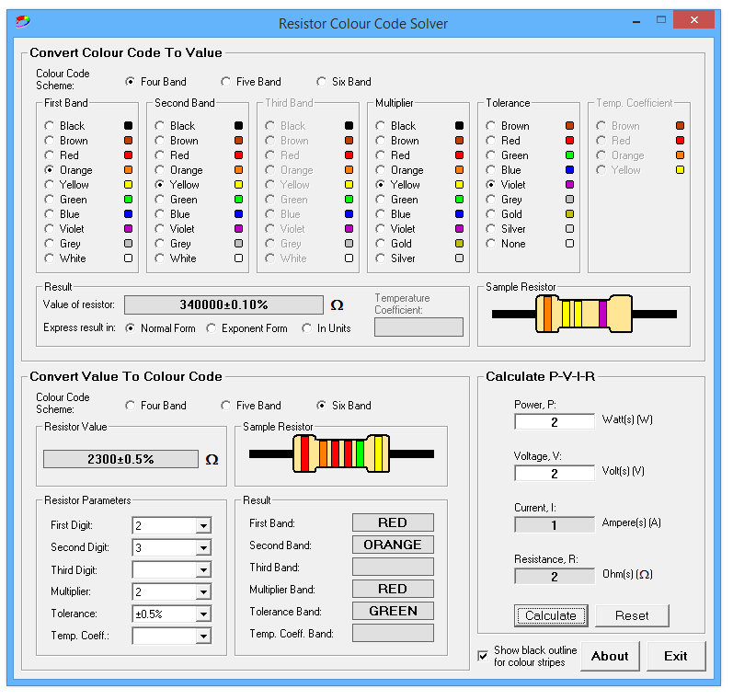This screenshot has height=700, width=733.
Task: Open the Temp. Coeff. dropdown
Action: [x=203, y=636]
